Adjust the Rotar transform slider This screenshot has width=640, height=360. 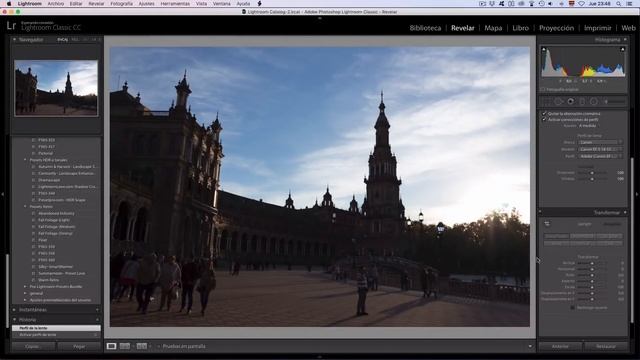point(592,275)
